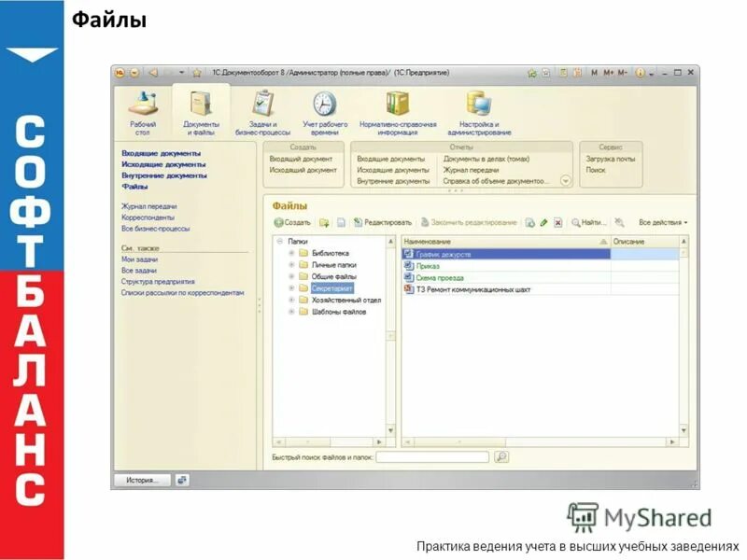The height and width of the screenshot is (560, 747).
Task: Open Все задачи link
Action: (138, 271)
